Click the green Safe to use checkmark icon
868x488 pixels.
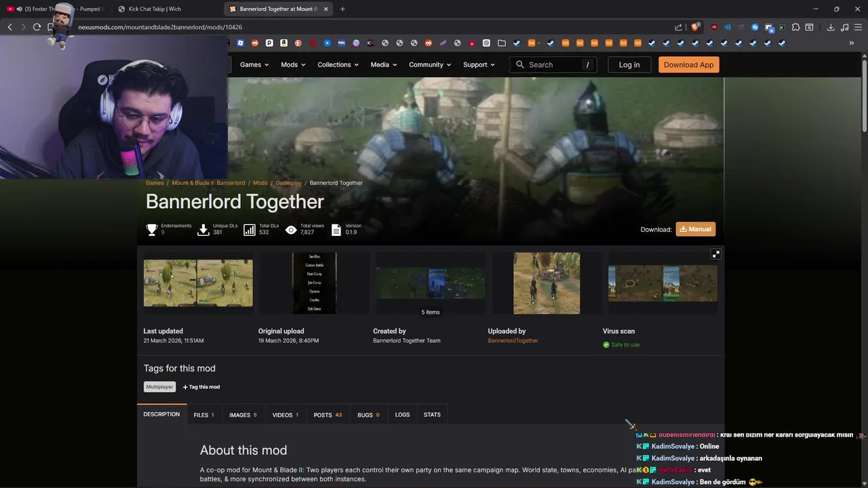point(606,345)
